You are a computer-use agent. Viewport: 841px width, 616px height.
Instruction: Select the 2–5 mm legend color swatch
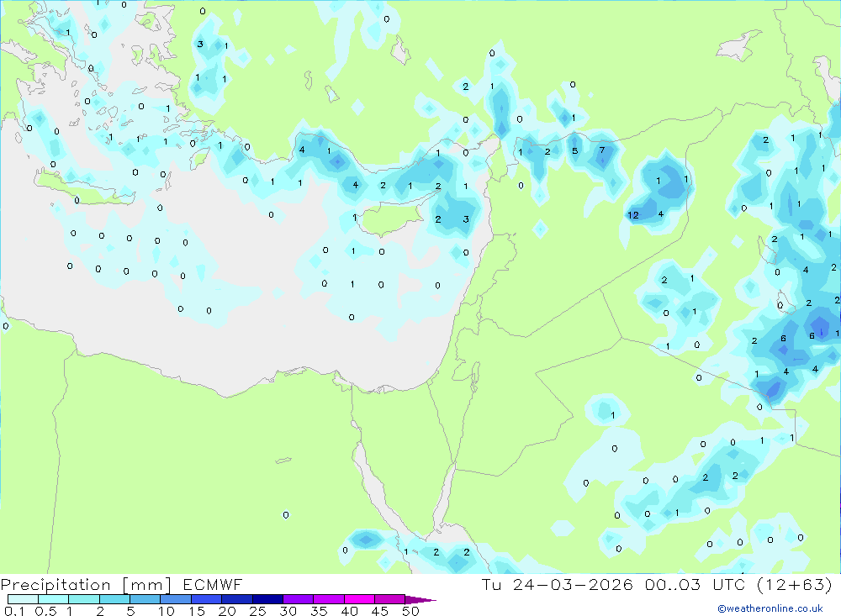coord(114,599)
